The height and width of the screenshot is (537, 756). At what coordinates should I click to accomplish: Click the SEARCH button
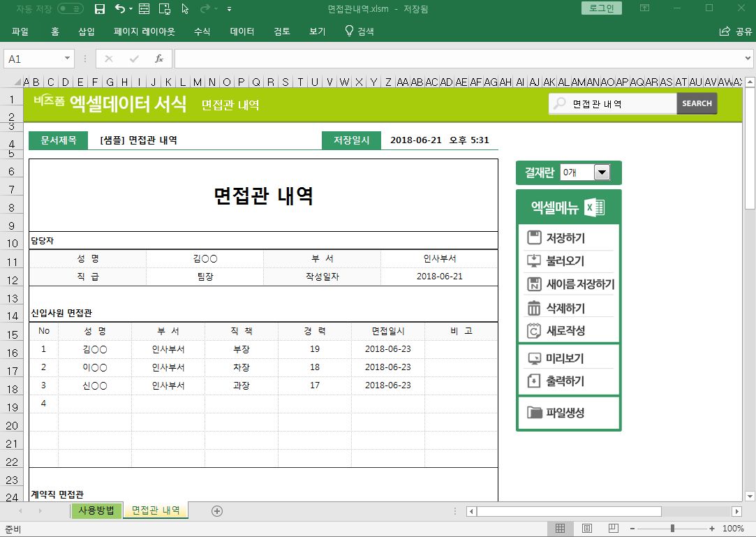[x=697, y=103]
